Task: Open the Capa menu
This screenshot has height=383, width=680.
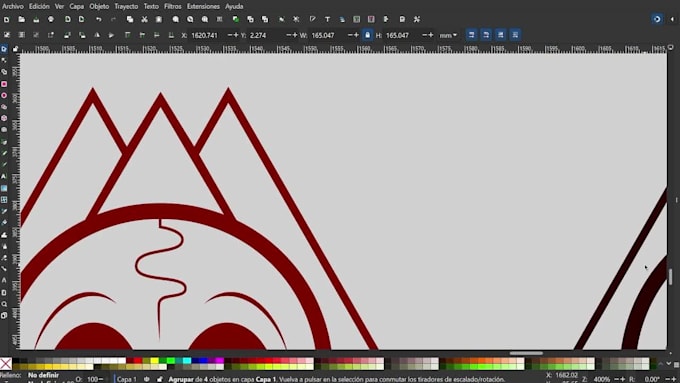Action: coord(76,7)
